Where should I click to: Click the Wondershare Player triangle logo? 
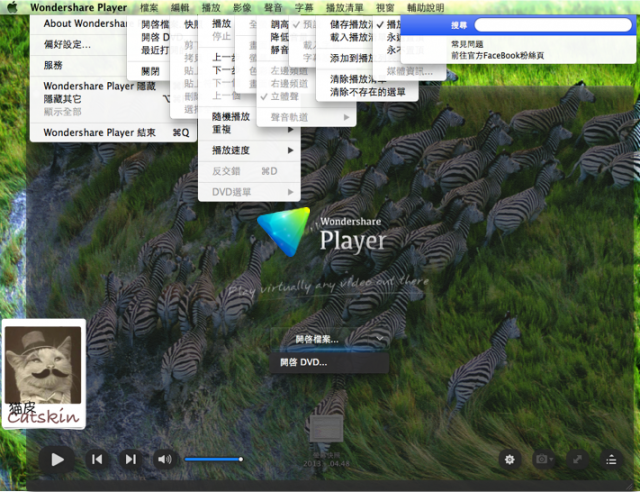[x=284, y=232]
